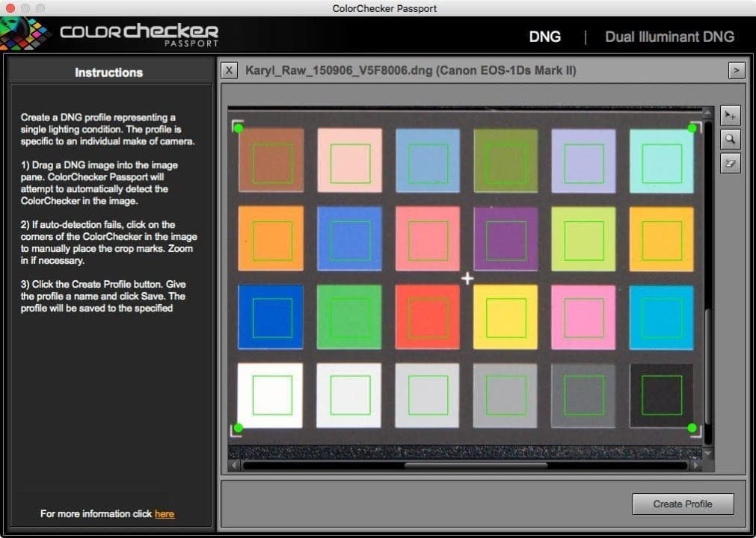Click the bright green patch in third row

pyautogui.click(x=349, y=316)
